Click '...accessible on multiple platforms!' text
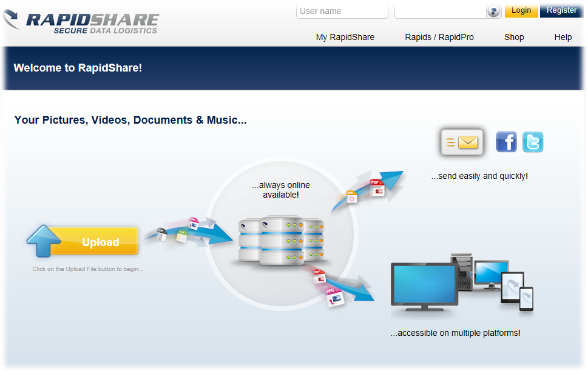This screenshot has height=371, width=588. pyautogui.click(x=455, y=333)
